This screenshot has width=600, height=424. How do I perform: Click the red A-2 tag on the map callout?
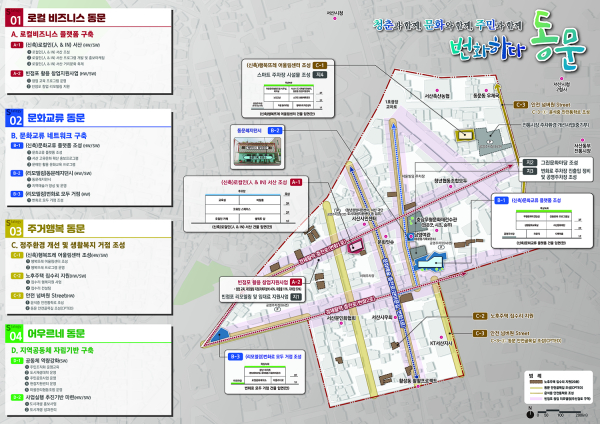pos(296,283)
